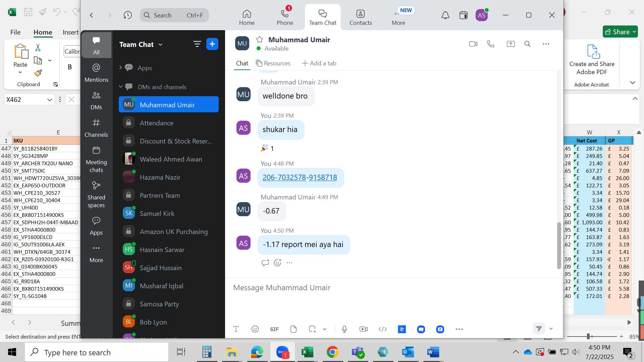
Task: Open the DMs sidebar view
Action: tap(96, 101)
